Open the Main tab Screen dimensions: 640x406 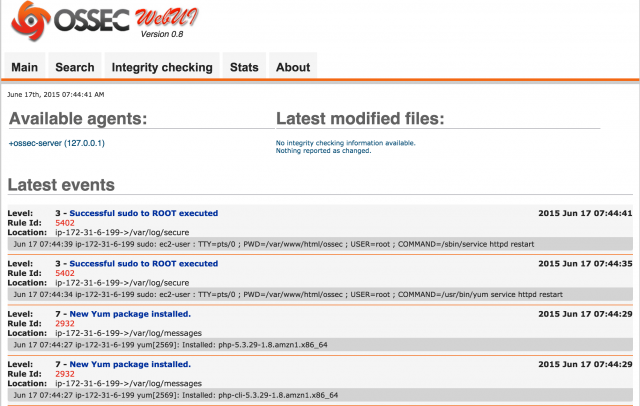tap(25, 67)
